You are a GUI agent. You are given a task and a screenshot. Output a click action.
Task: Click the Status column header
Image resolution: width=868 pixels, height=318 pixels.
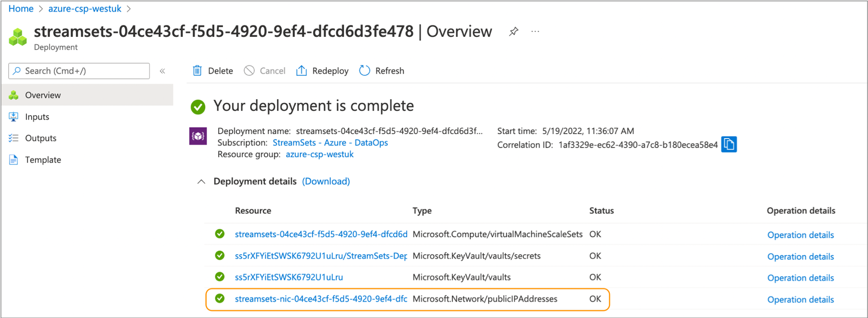[601, 210]
